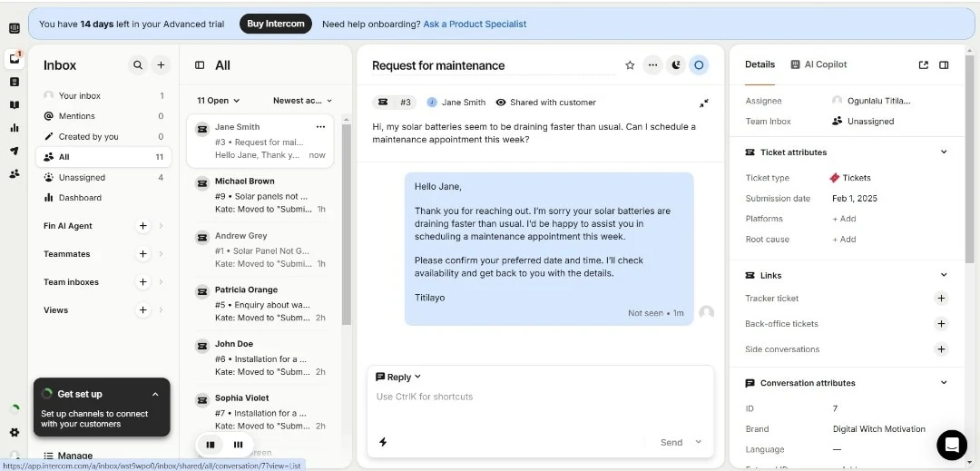Switch to the list layout view
The image size is (980, 471).
coord(211,445)
